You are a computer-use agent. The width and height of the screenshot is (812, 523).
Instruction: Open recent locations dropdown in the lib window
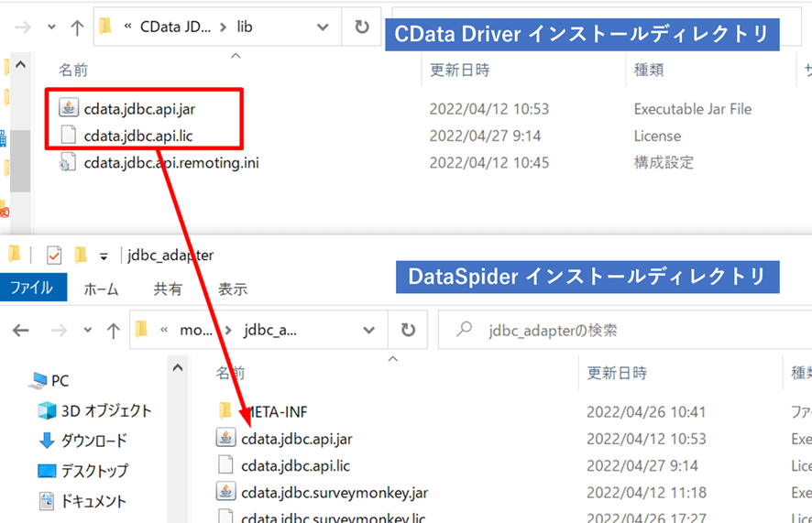51,27
